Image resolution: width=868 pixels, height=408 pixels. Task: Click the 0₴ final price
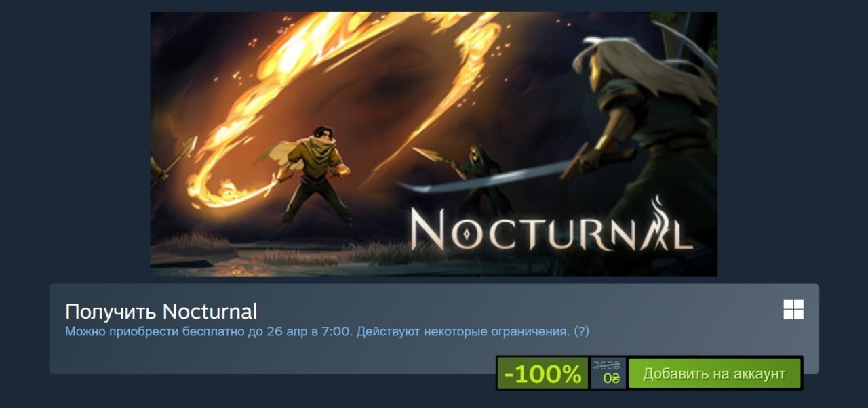pyautogui.click(x=611, y=379)
